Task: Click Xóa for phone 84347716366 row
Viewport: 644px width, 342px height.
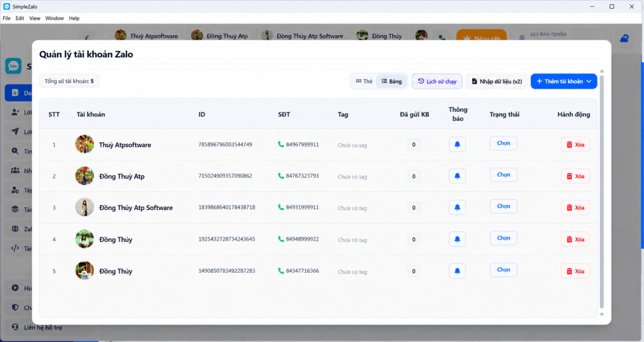Action: (575, 271)
